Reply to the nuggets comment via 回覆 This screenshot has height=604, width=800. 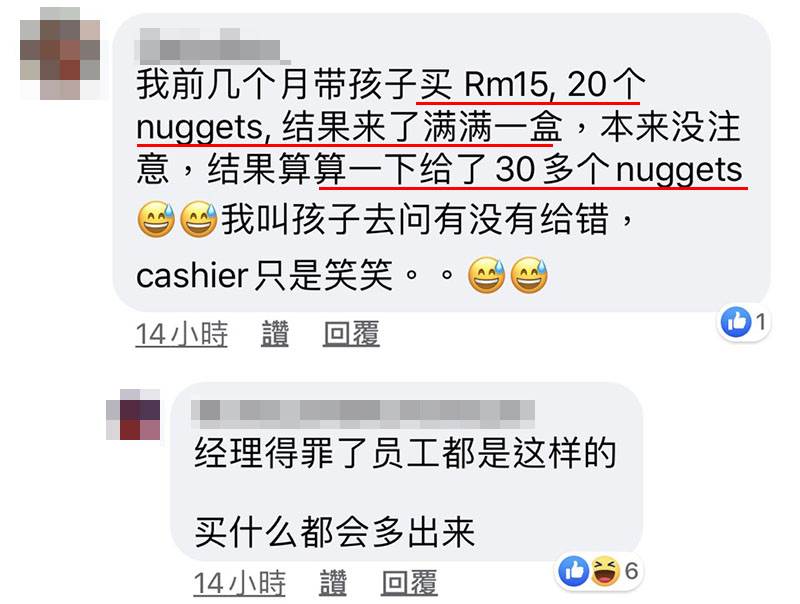(x=351, y=334)
